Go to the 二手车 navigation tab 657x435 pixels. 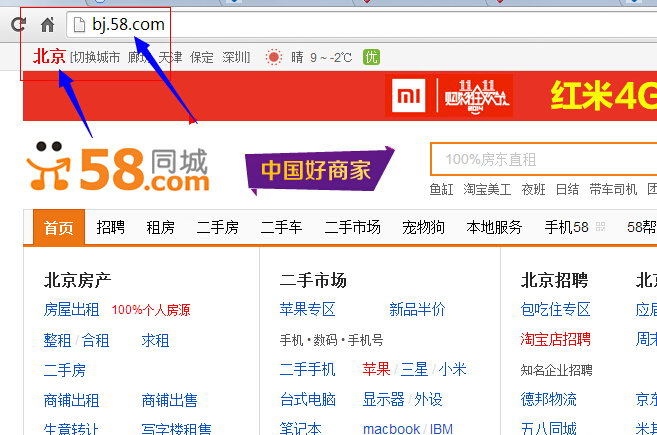coord(281,227)
